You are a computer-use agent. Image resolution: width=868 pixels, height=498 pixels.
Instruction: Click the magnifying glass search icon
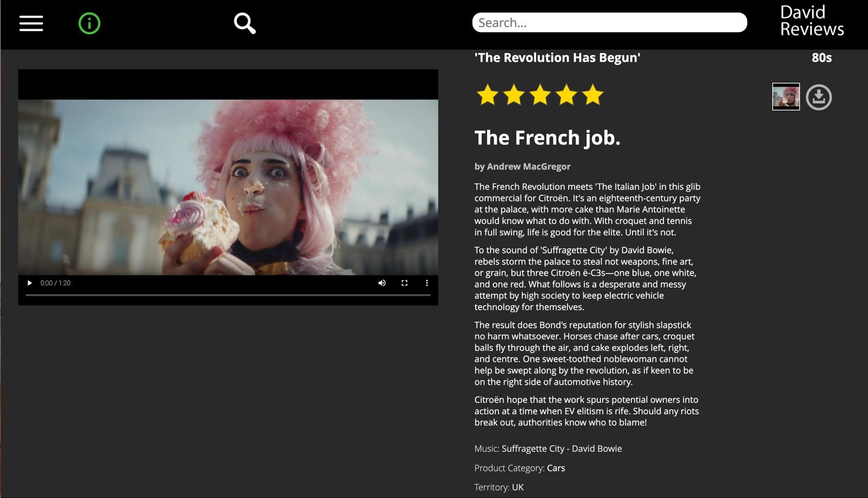[x=245, y=23]
